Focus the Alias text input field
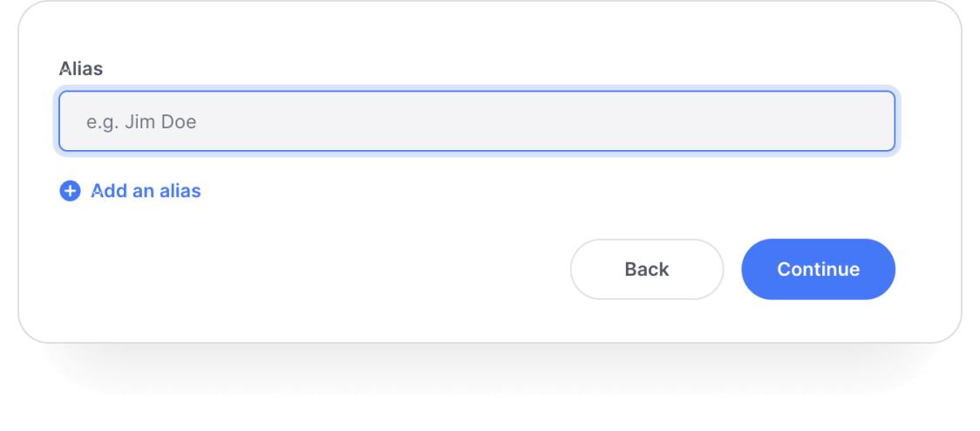This screenshot has width=980, height=431. (x=477, y=121)
